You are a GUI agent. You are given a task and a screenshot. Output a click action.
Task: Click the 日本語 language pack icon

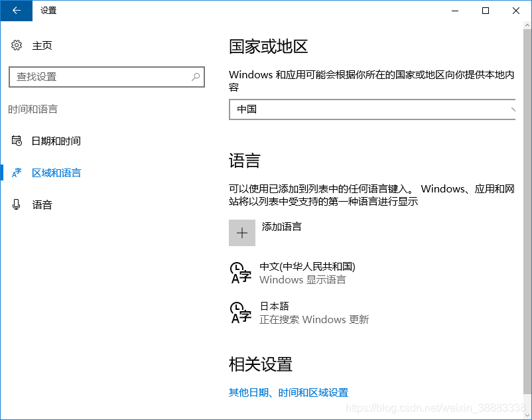coord(241,313)
